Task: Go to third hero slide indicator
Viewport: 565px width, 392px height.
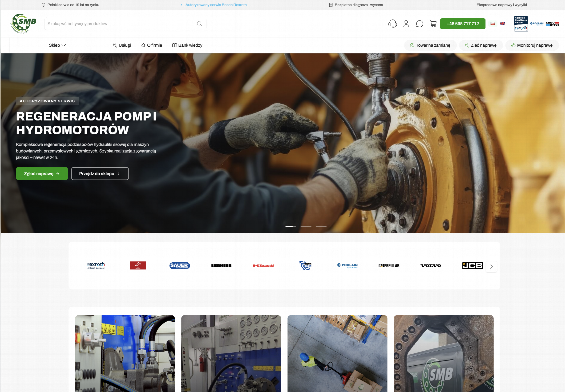Action: coord(321,226)
